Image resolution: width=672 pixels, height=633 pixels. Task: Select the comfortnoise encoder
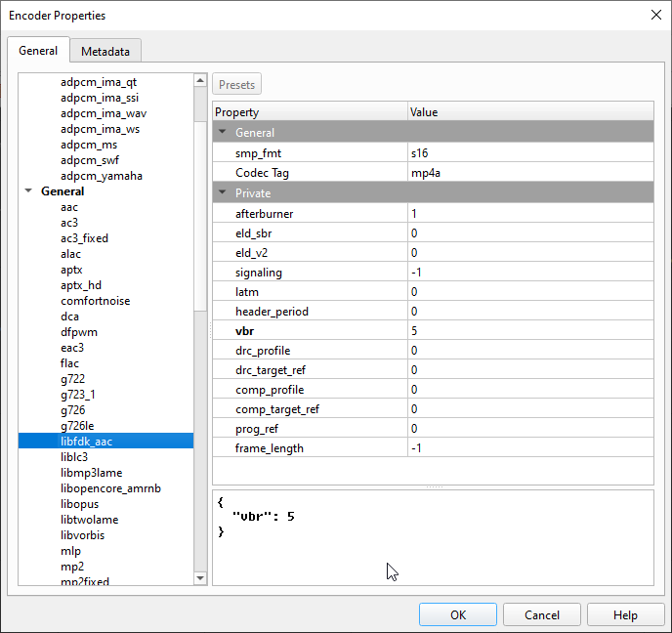95,301
